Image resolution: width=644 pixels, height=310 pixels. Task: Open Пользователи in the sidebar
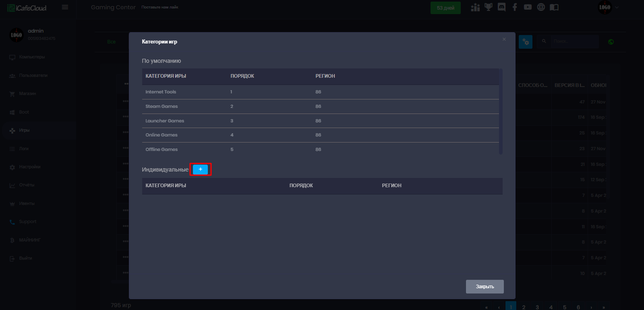pos(33,75)
